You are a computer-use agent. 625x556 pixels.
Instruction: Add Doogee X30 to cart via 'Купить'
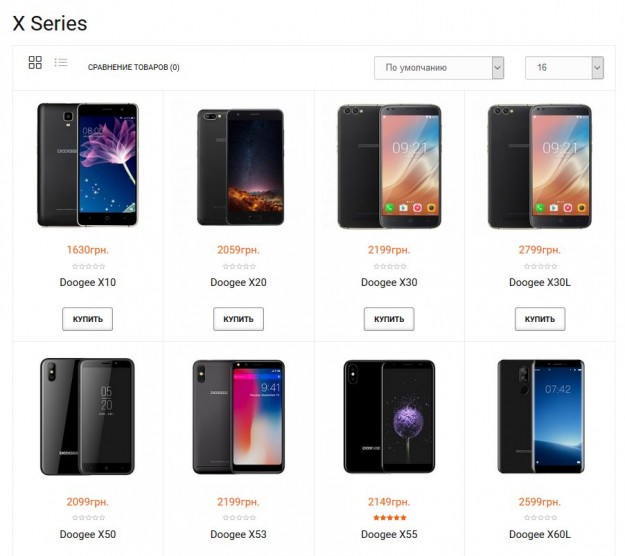click(x=389, y=319)
